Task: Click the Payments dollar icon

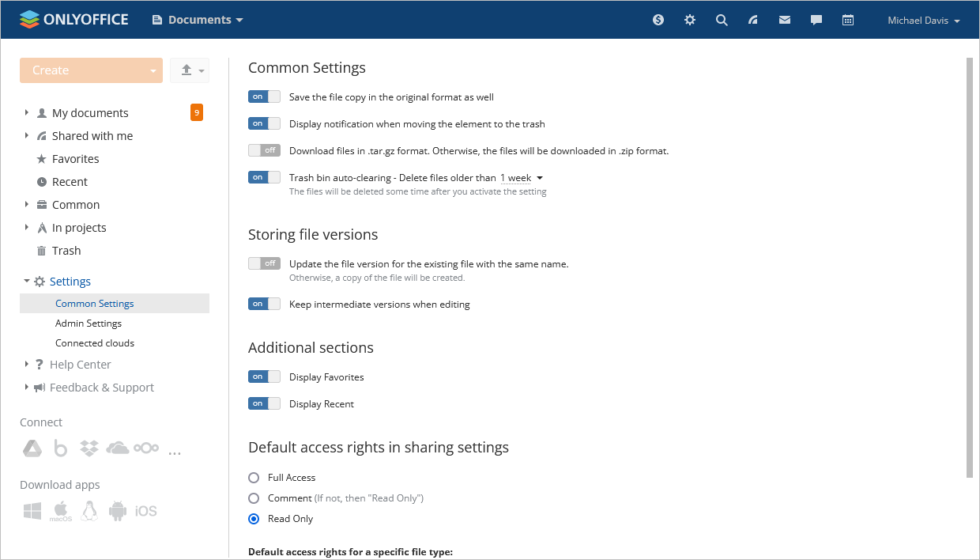Action: coord(658,20)
